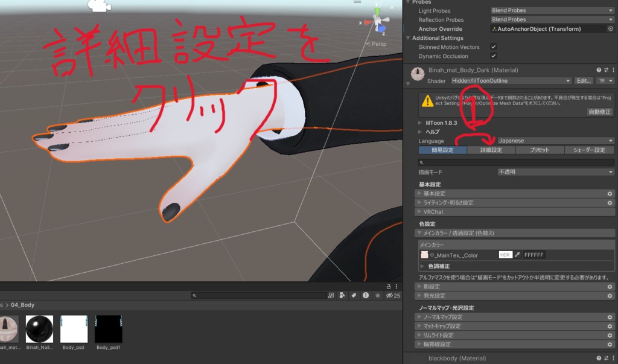Click the 04_Body breadcrumb folder
This screenshot has width=618, height=364.
[x=22, y=305]
